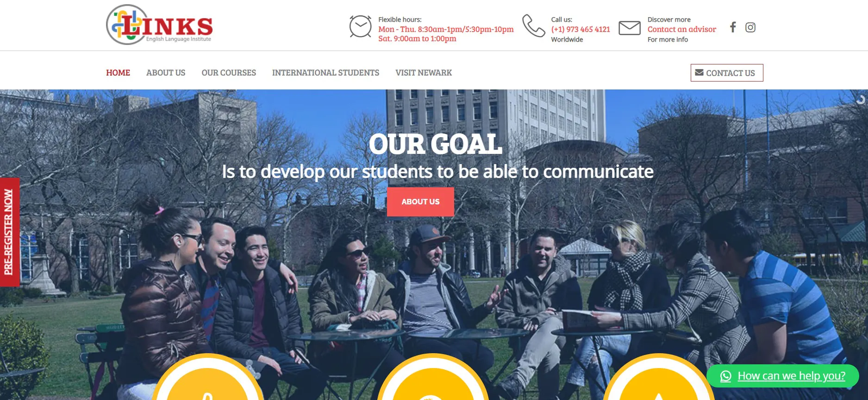Click the alarm clock hours icon
Viewport: 868px width, 400px height.
[x=360, y=26]
